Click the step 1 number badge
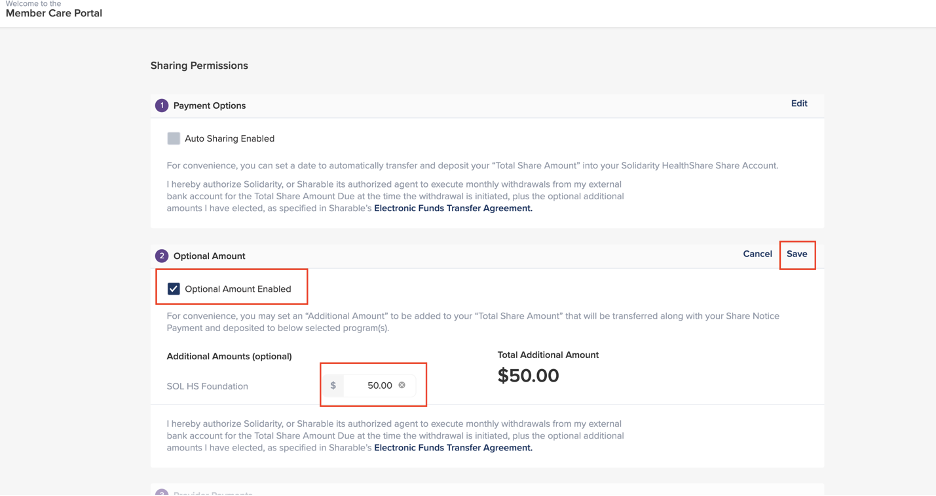The width and height of the screenshot is (936, 496). pyautogui.click(x=162, y=105)
